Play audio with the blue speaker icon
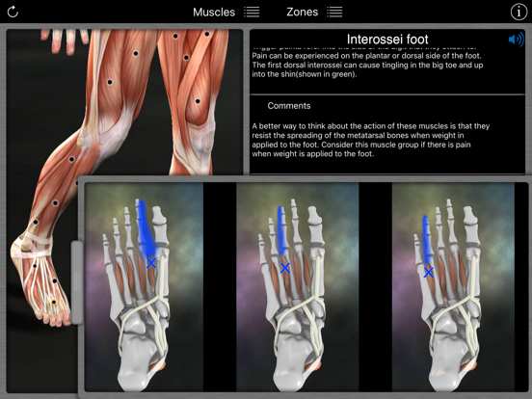The height and width of the screenshot is (399, 532). tap(516, 40)
